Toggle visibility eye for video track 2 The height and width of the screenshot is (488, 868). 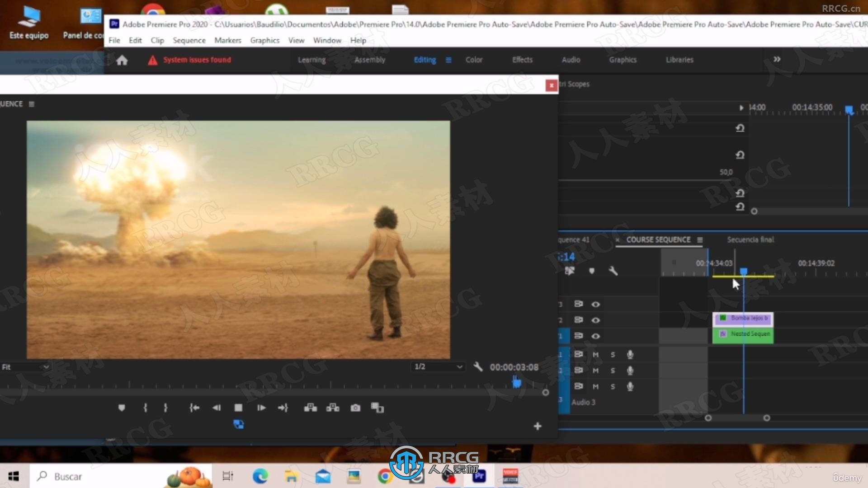[596, 320]
